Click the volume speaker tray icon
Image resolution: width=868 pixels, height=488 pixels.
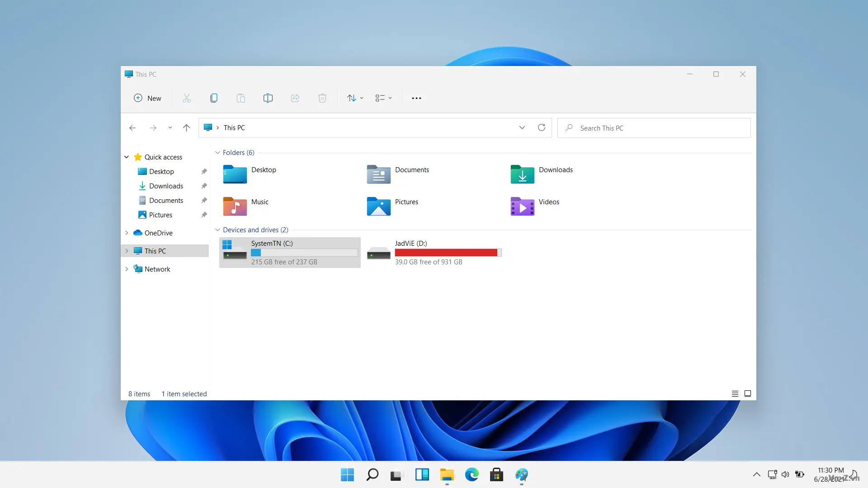coord(786,474)
